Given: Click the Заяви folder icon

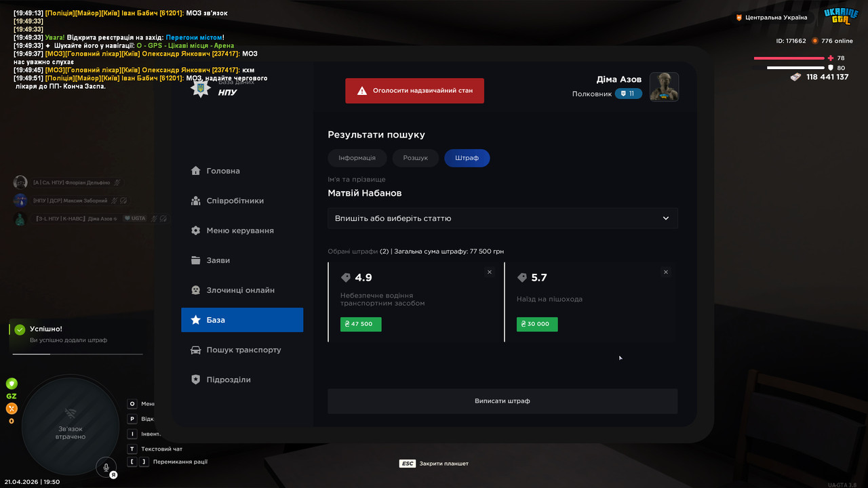Looking at the screenshot, I should tap(196, 260).
